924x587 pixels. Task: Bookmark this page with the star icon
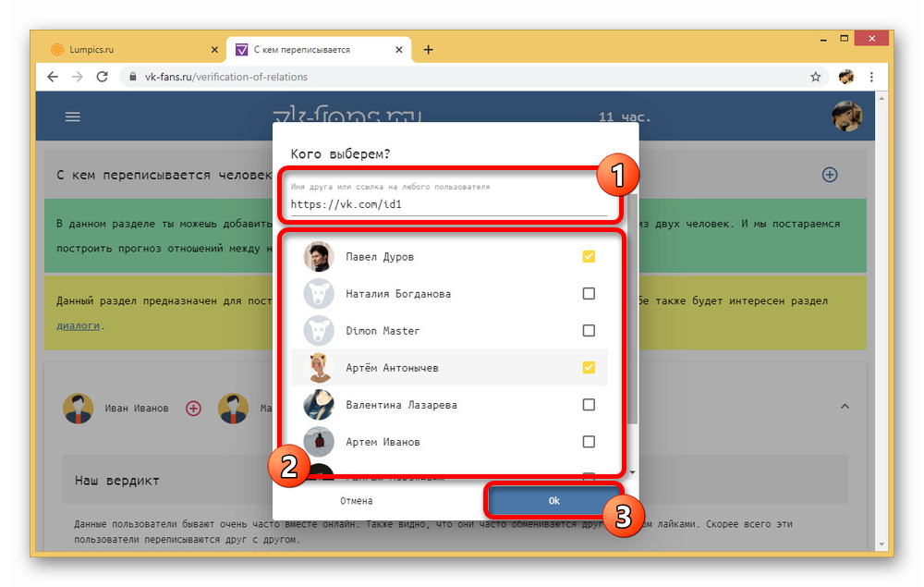tap(816, 77)
